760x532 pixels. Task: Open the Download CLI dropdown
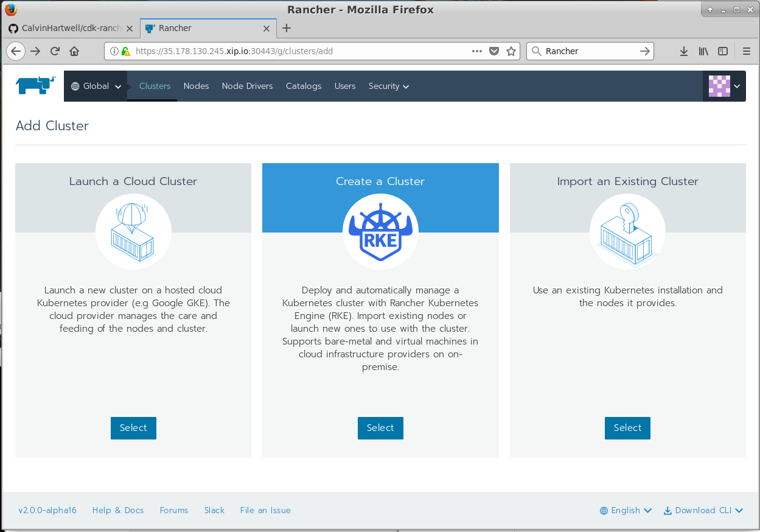(703, 510)
